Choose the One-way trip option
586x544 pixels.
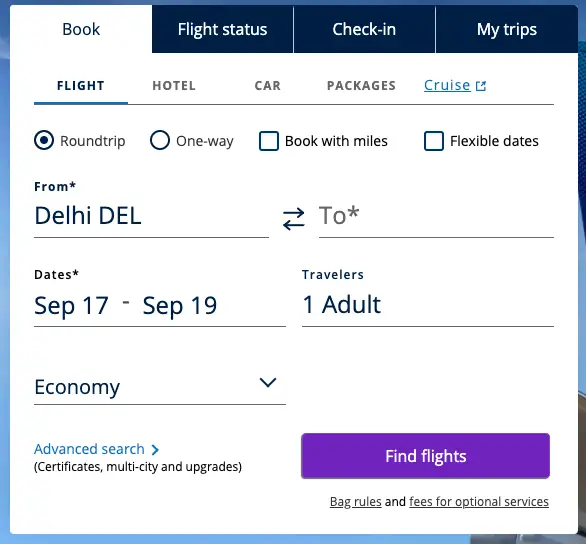160,140
